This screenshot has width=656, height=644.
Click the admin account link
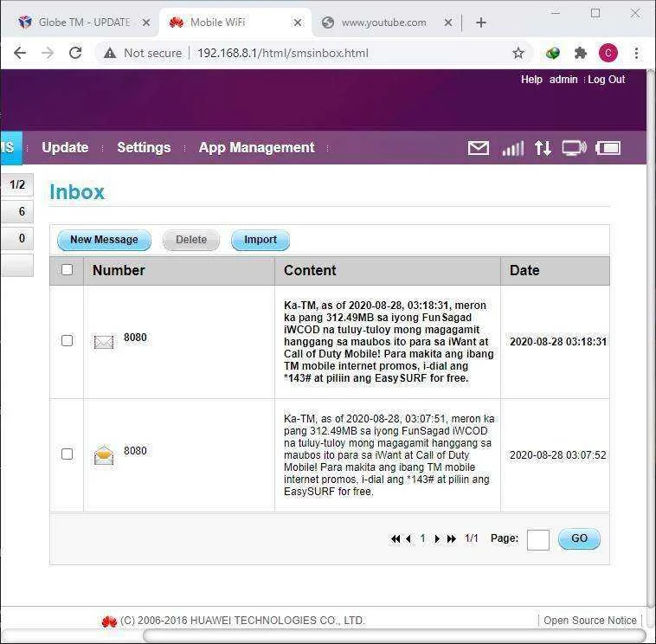[563, 80]
